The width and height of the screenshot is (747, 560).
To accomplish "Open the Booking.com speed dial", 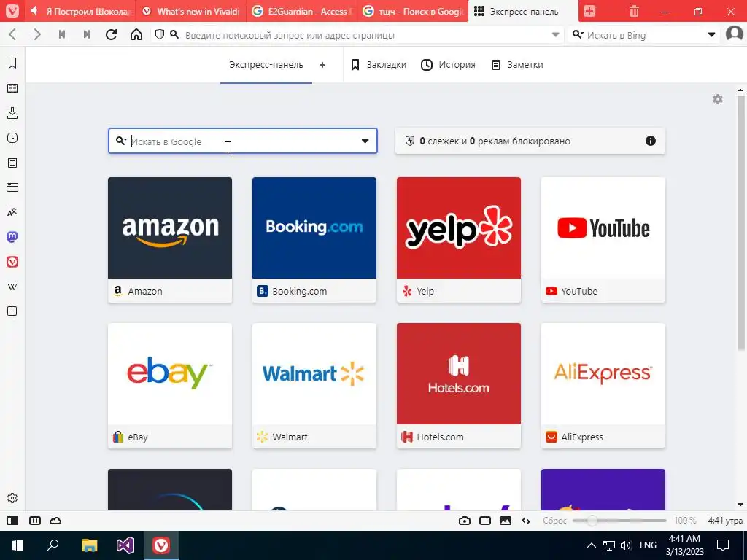I will tap(314, 239).
